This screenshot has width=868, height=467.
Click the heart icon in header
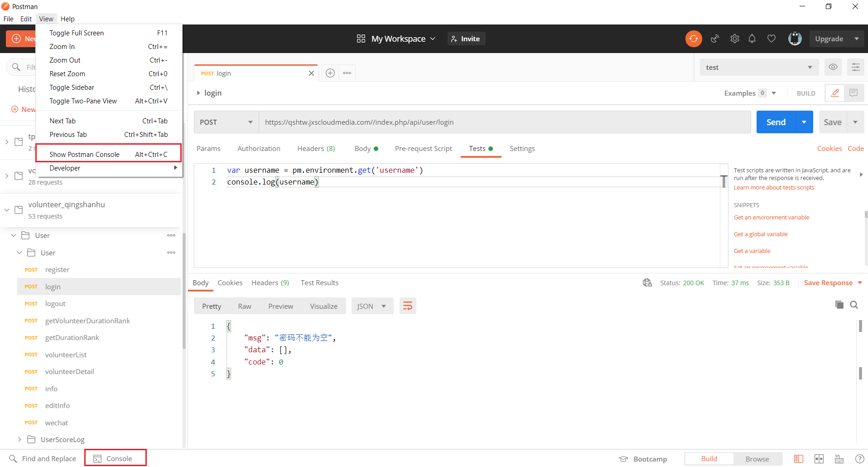[771, 39]
